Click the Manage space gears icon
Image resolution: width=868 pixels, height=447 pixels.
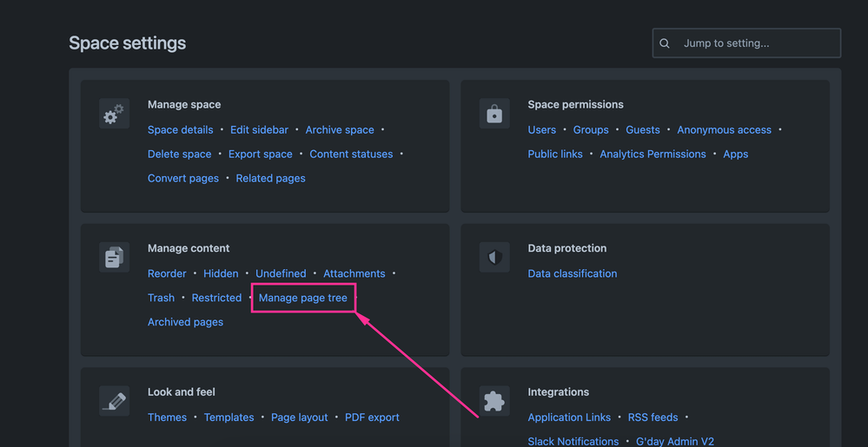click(x=114, y=114)
